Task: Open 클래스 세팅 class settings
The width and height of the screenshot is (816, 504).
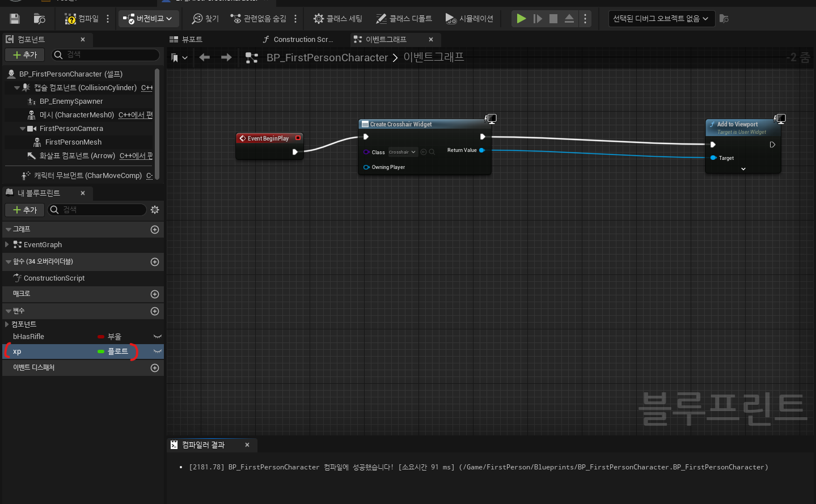Action: 338,19
